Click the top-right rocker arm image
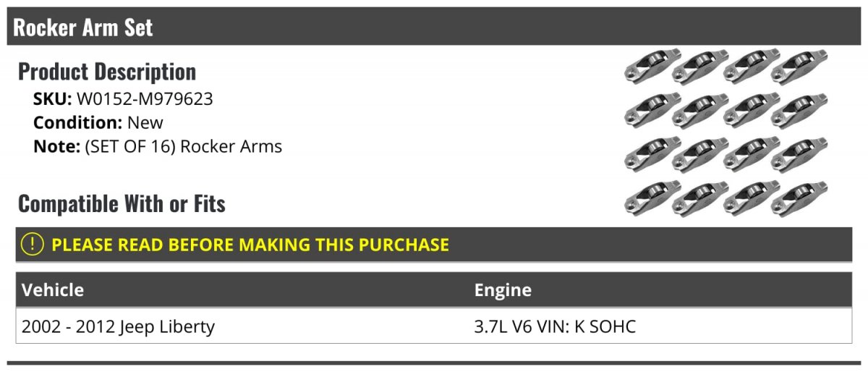This screenshot has width=868, height=372. pyautogui.click(x=799, y=67)
